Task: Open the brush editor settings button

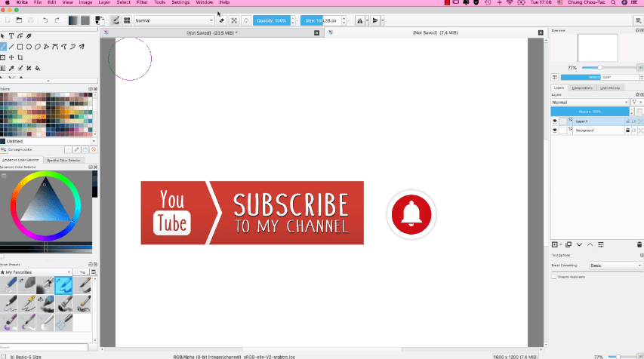Action: [x=116, y=20]
